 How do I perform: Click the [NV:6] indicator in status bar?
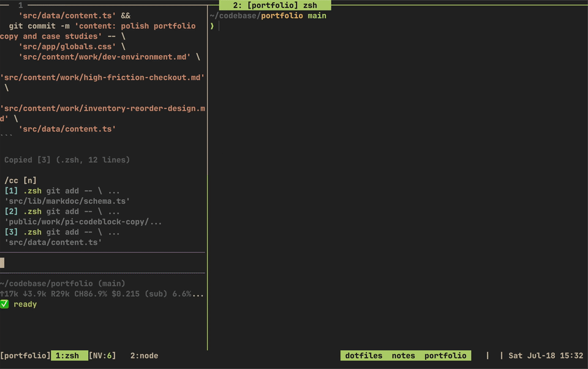(x=102, y=356)
